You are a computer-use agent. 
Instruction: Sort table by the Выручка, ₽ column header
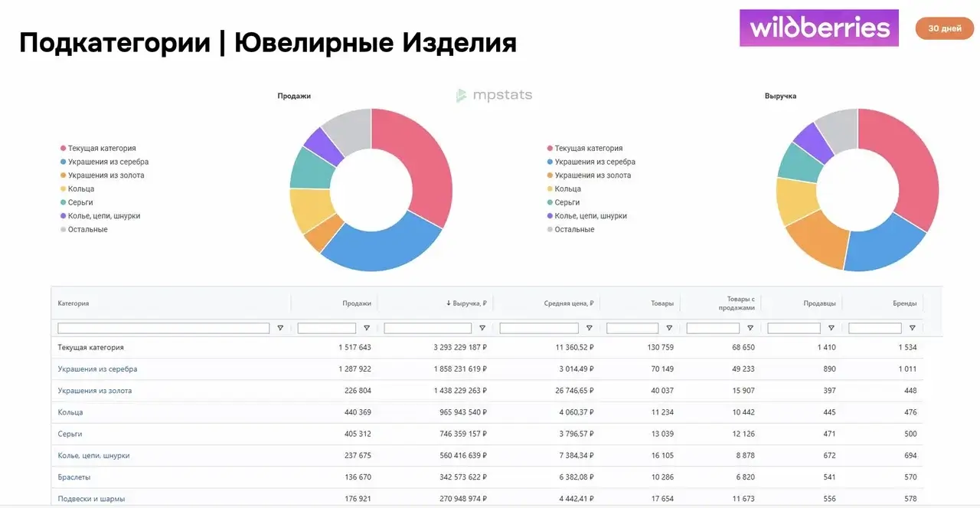point(469,303)
